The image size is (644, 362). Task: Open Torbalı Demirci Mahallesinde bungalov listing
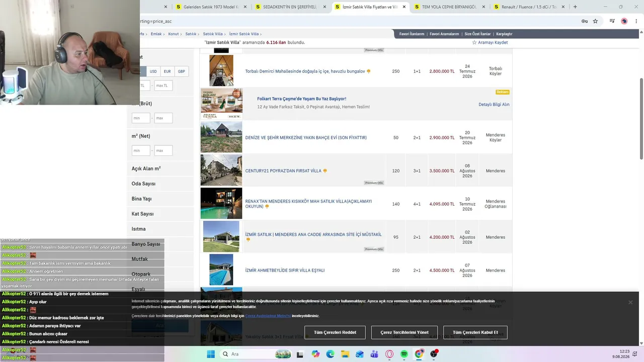point(305,71)
